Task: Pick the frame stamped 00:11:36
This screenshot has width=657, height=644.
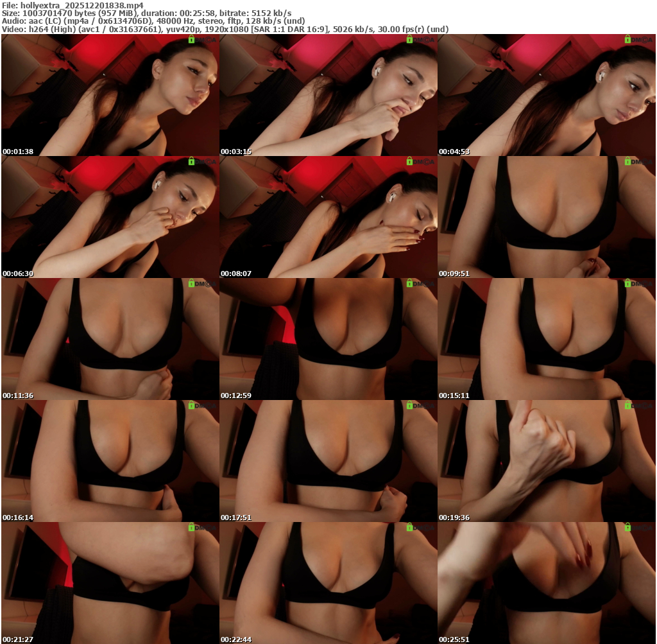Action: (x=110, y=339)
